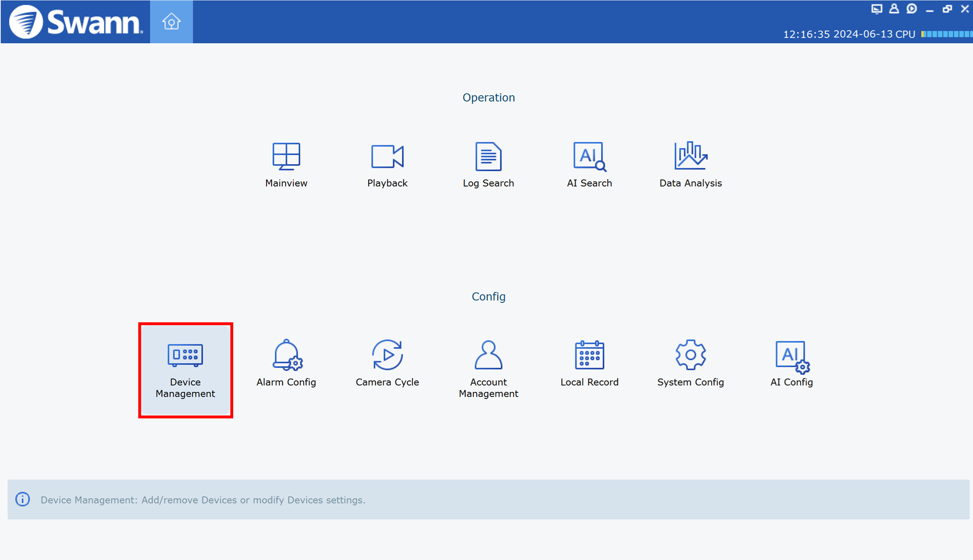Click the play bubble icon in title bar
The image size is (973, 560).
pyautogui.click(x=912, y=9)
